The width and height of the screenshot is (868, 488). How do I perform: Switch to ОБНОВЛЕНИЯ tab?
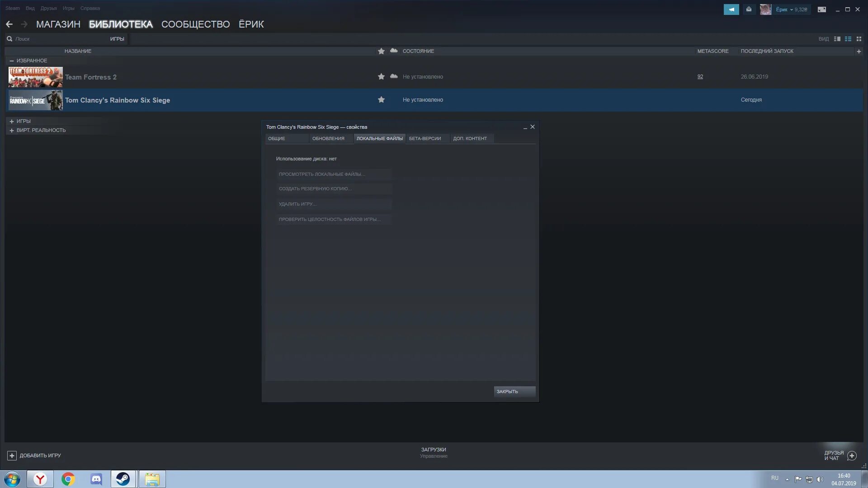331,138
